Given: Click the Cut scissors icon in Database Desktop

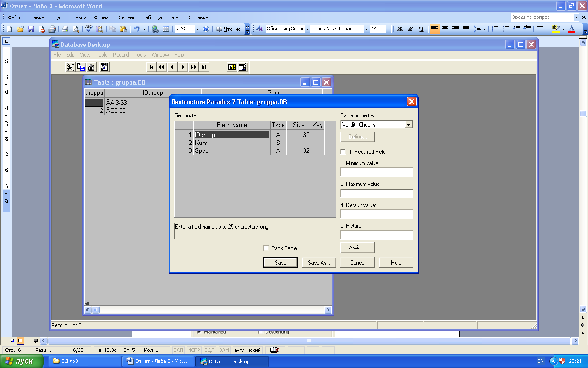Looking at the screenshot, I should click(x=70, y=67).
